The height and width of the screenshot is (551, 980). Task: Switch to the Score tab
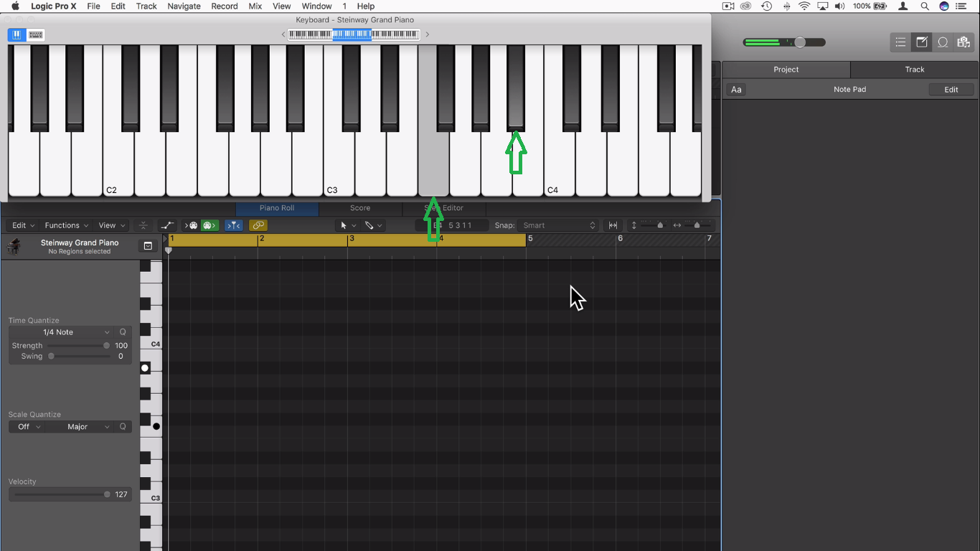coord(360,208)
